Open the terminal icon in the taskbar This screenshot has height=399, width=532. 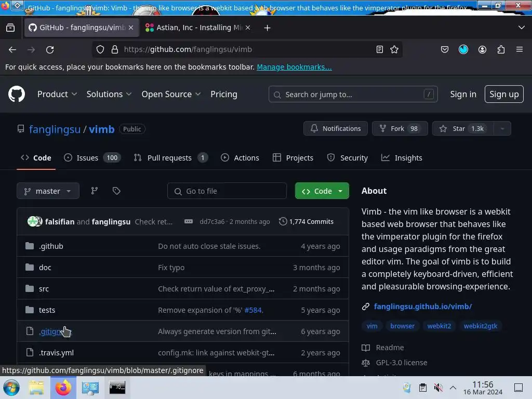pyautogui.click(x=117, y=388)
